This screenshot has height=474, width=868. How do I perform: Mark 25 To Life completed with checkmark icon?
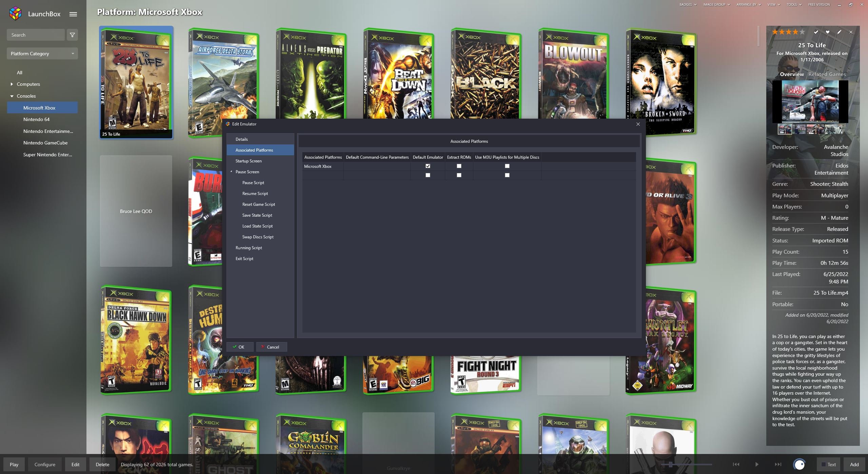[x=816, y=32]
